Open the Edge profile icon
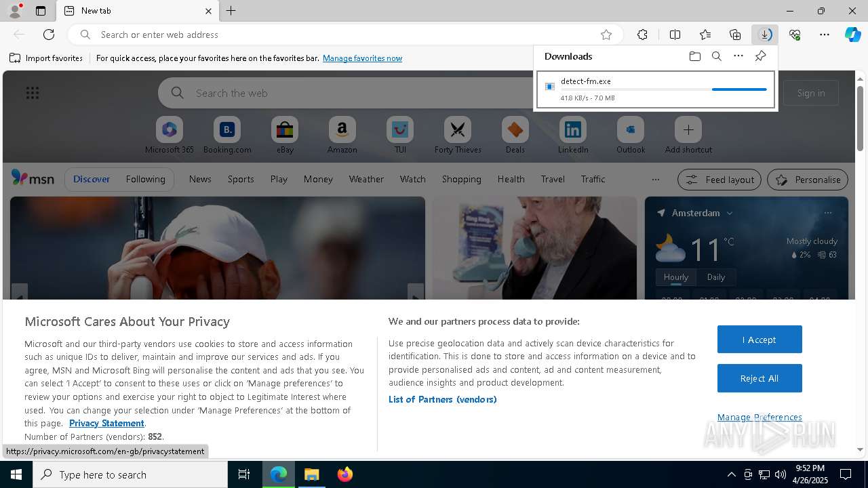868x488 pixels. [x=14, y=11]
